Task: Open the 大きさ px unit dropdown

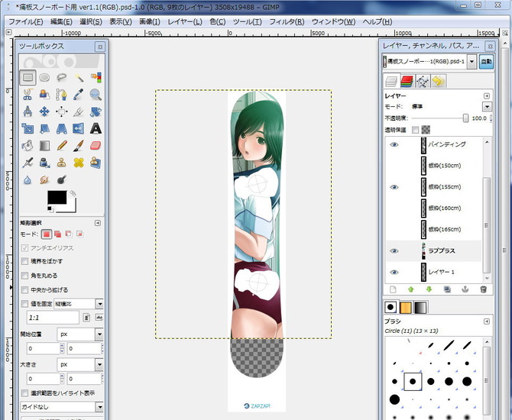Action: click(99, 364)
